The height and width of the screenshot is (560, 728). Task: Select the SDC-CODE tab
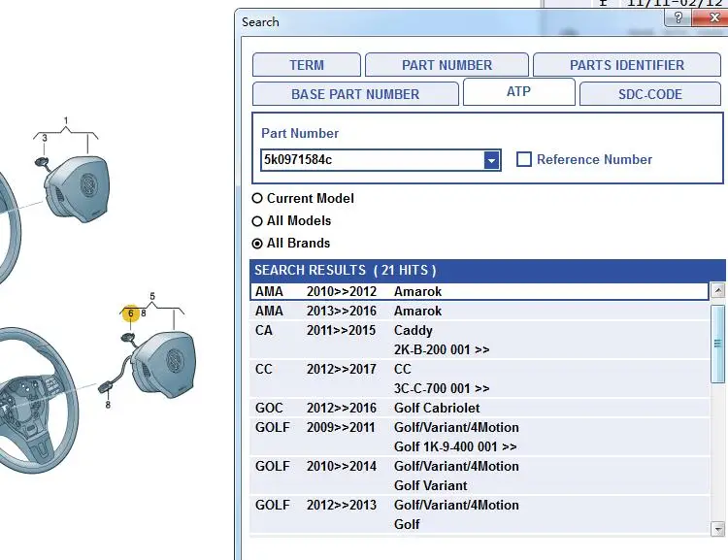coord(650,94)
